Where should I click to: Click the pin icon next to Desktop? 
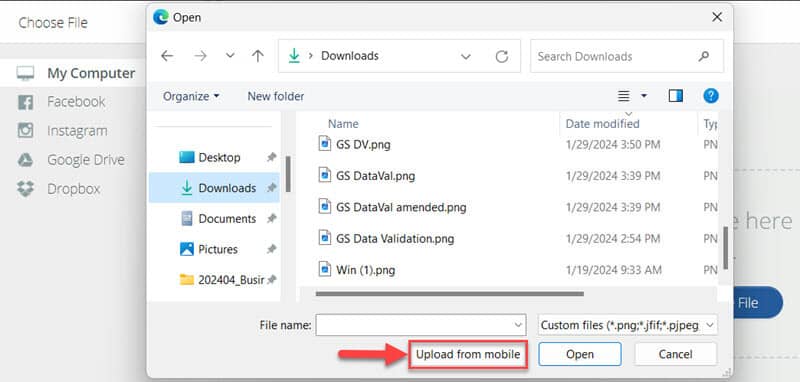point(272,158)
